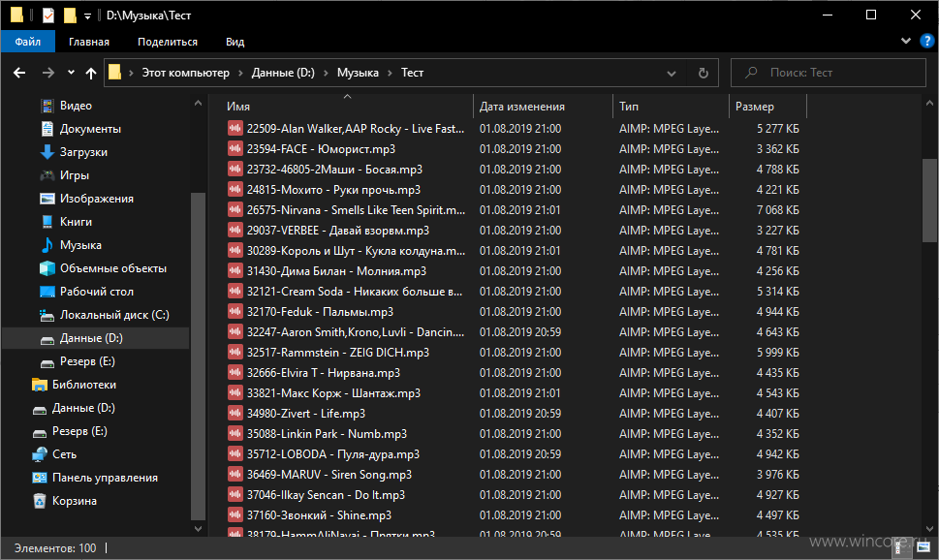Expand the ribbon with chevron

click(x=905, y=41)
